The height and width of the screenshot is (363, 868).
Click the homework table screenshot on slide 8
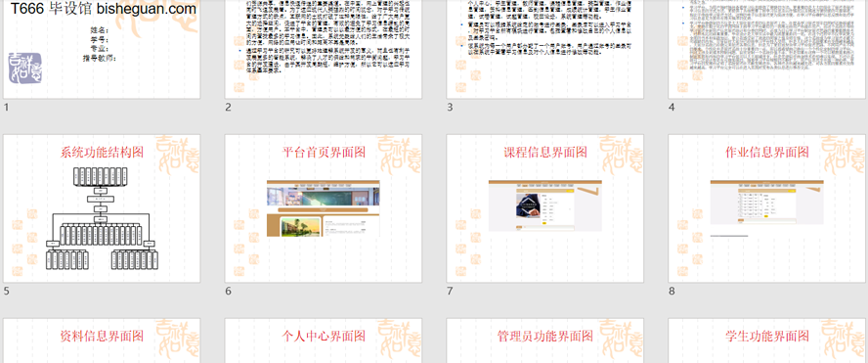point(766,203)
